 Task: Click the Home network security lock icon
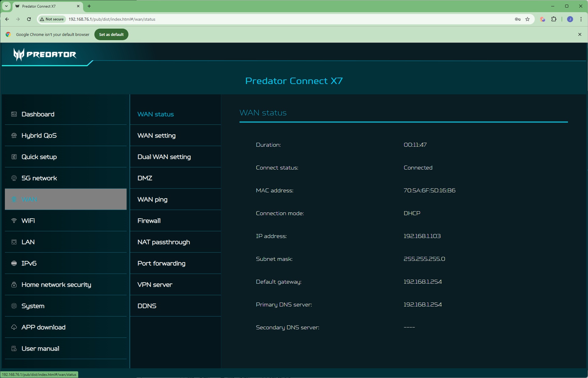(x=14, y=285)
